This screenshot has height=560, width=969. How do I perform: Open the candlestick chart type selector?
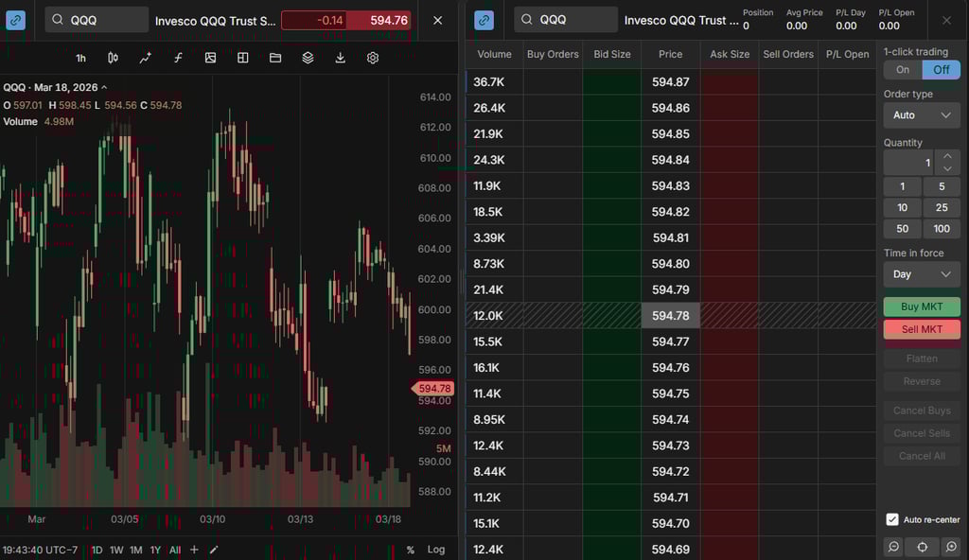point(114,58)
